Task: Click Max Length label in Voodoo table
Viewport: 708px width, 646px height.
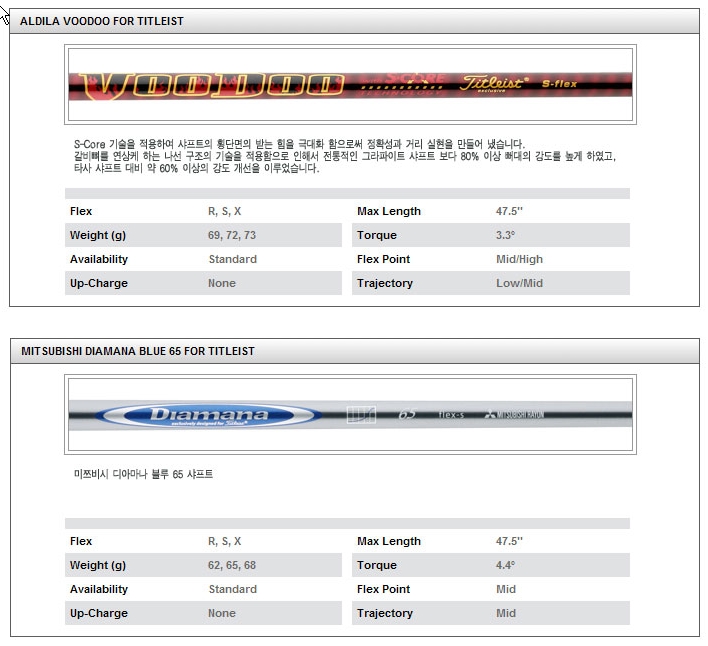Action: click(x=389, y=211)
